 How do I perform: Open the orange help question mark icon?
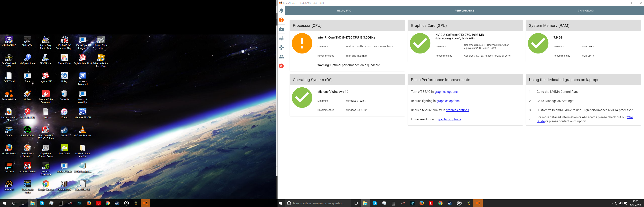point(281,20)
